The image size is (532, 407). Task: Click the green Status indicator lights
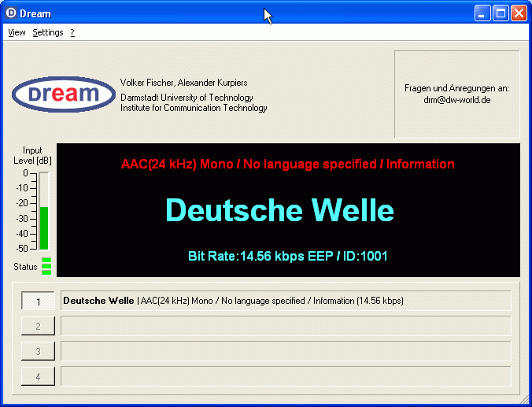click(46, 266)
